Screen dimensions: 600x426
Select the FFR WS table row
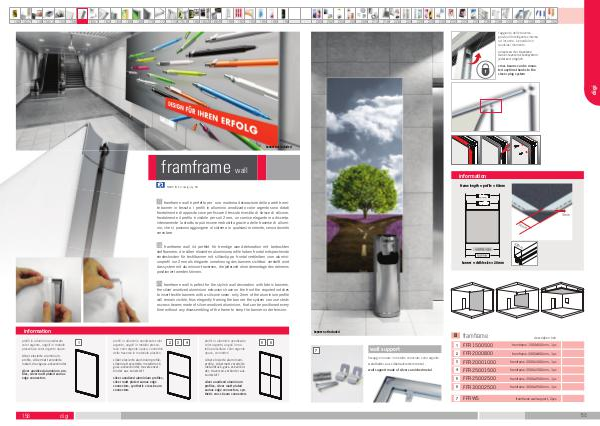[518, 398]
